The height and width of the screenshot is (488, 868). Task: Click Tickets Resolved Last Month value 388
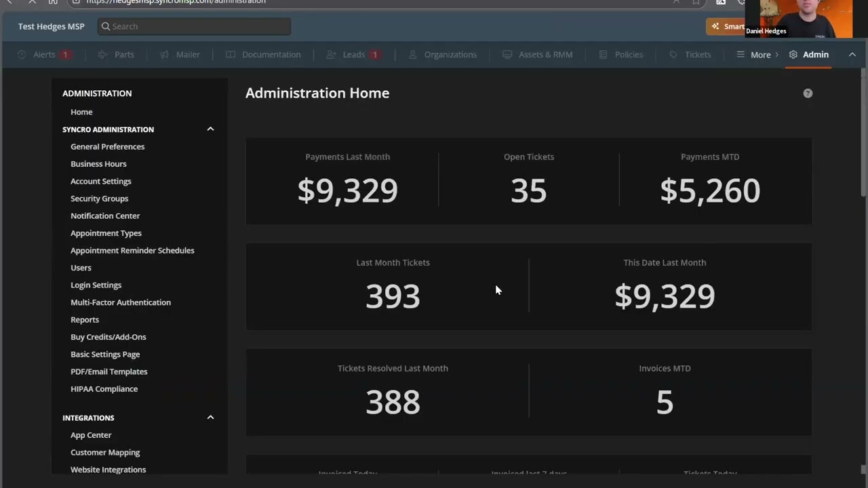[393, 403]
